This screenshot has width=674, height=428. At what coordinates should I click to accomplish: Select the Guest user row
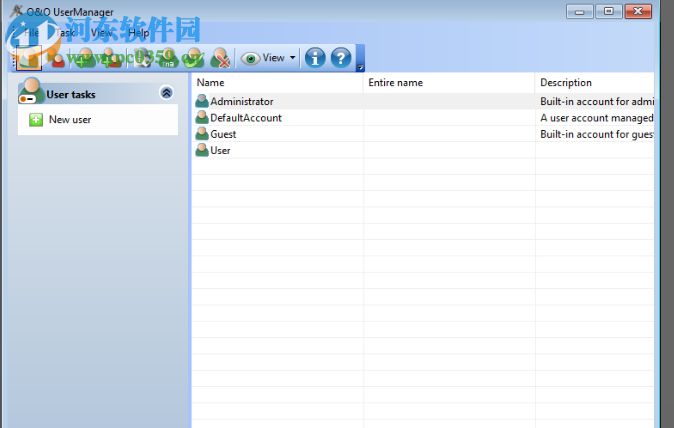pyautogui.click(x=423, y=134)
